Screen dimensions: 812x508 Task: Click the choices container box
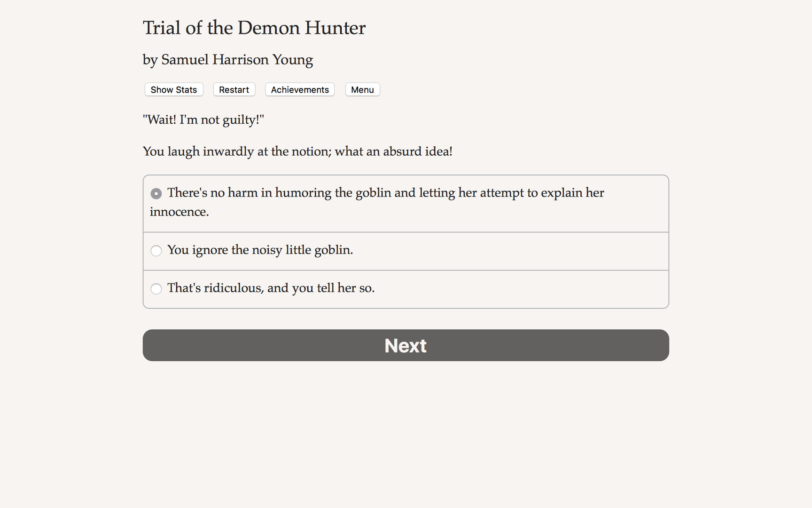click(x=406, y=241)
